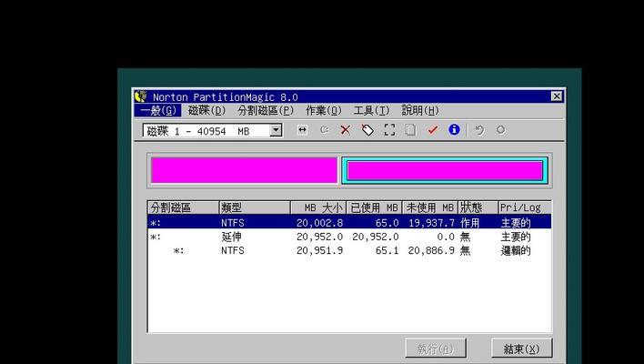The height and width of the screenshot is (364, 644).
Task: Click the dashed-square format partition icon
Action: pyautogui.click(x=389, y=130)
